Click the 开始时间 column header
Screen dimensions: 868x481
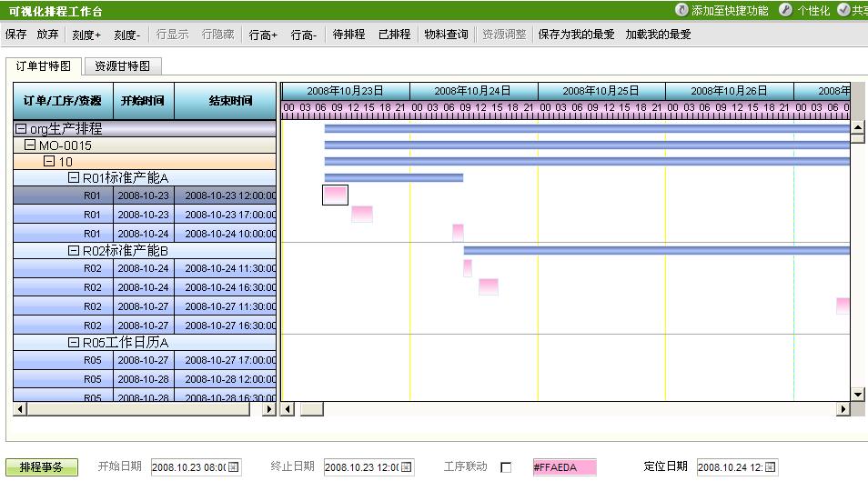(x=144, y=101)
